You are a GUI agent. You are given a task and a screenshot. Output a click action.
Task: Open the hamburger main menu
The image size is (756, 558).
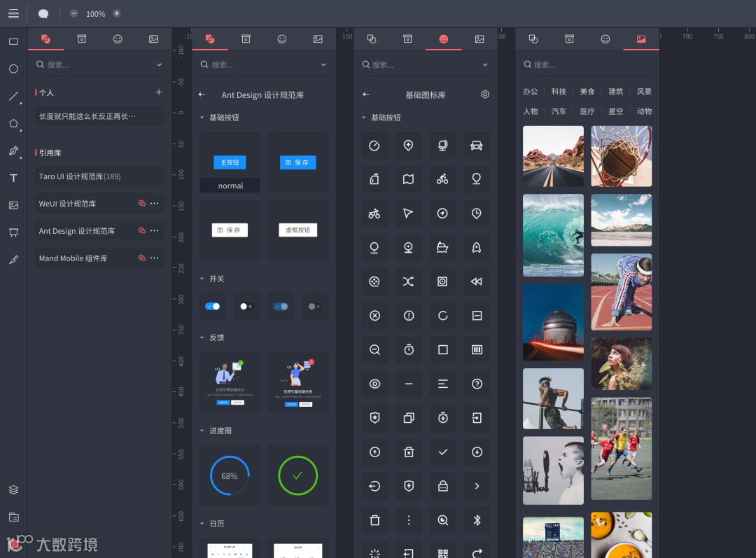tap(13, 13)
